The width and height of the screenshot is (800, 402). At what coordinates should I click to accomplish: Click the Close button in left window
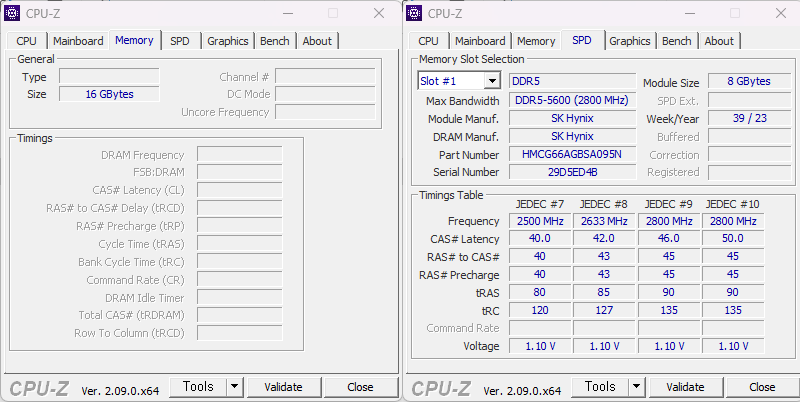coord(360,387)
